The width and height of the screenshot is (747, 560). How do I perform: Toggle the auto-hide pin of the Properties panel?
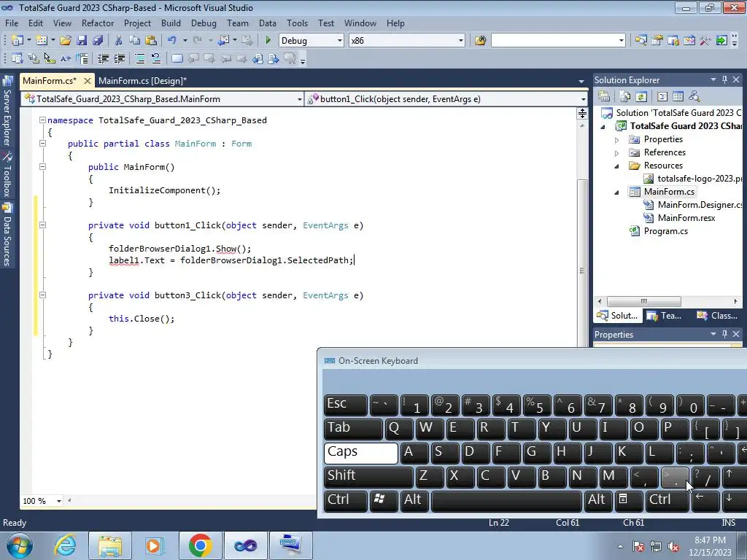[724, 334]
